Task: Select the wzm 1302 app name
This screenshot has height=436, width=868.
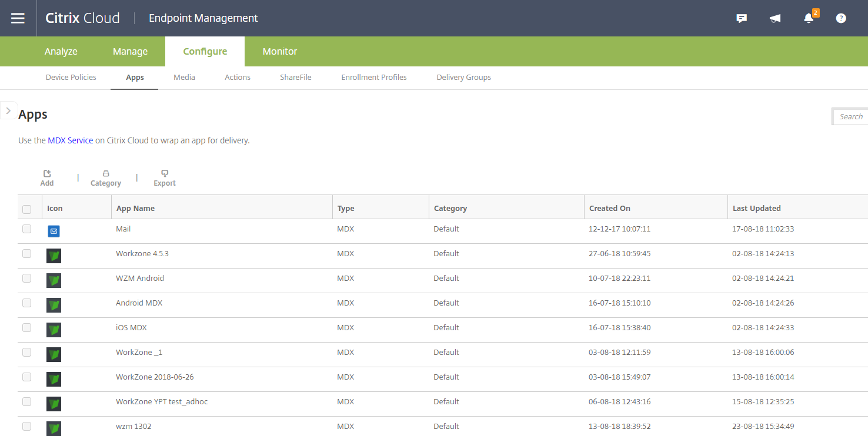Action: click(133, 426)
